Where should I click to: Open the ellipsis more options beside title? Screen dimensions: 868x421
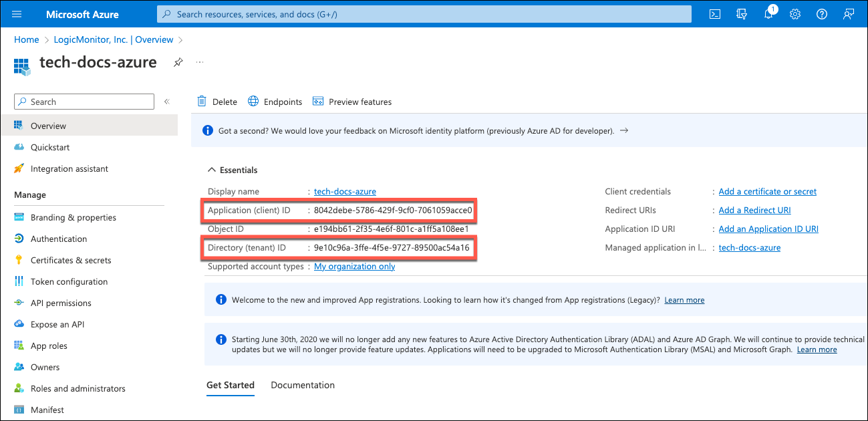click(200, 62)
